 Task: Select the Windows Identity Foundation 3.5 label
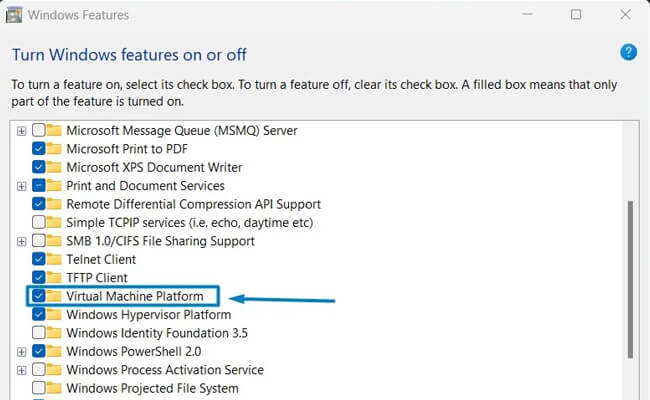pyautogui.click(x=157, y=332)
